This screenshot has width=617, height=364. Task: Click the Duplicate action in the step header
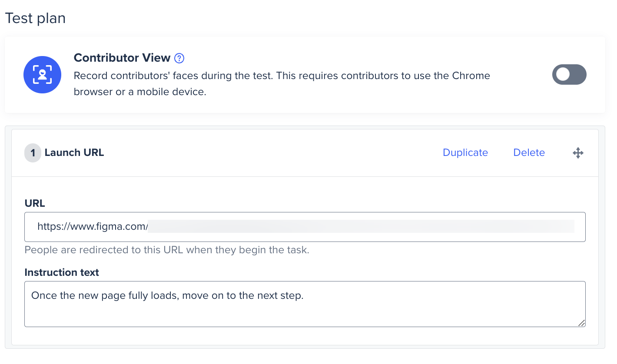point(465,152)
